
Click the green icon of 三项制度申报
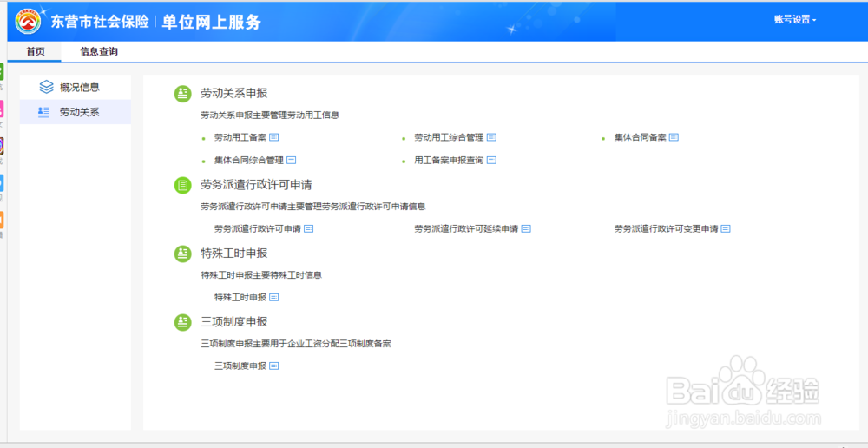tap(182, 322)
